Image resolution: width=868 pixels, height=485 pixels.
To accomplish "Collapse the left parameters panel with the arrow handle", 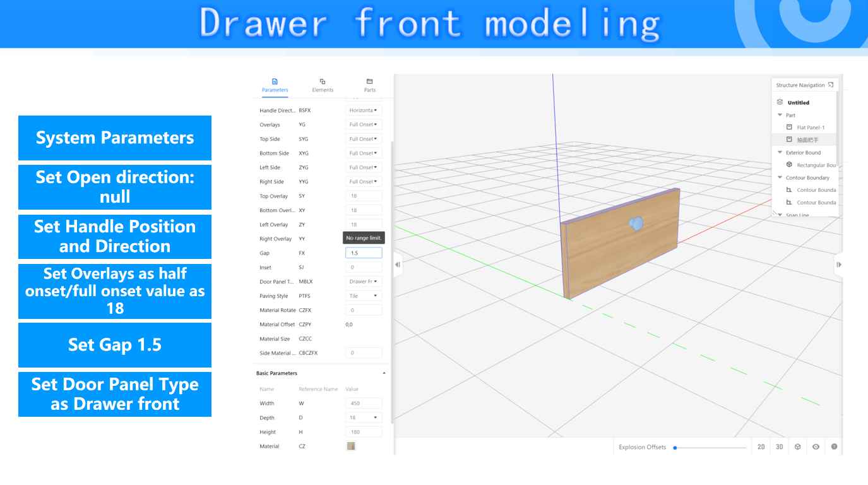I will (398, 265).
